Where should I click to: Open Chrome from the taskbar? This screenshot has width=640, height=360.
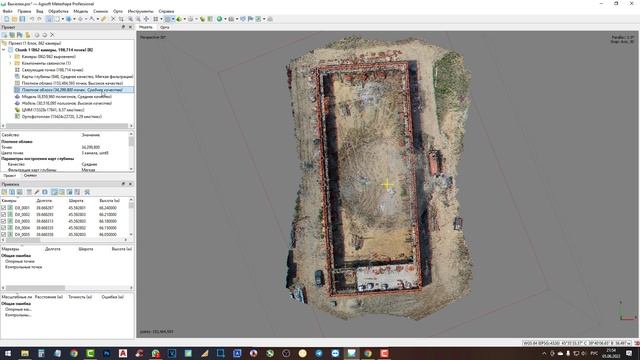point(74,353)
